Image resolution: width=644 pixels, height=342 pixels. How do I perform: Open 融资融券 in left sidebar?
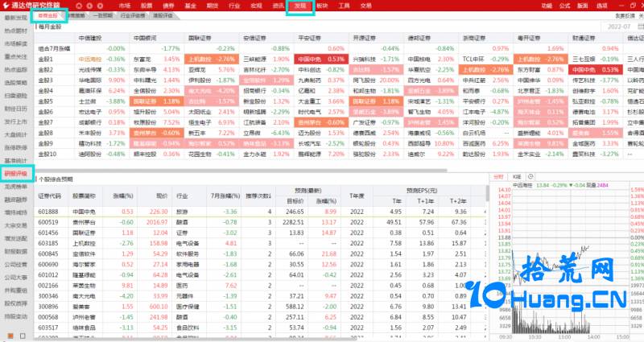click(15, 200)
